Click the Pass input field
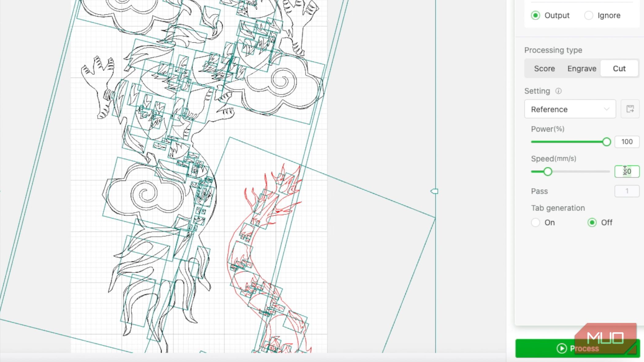The width and height of the screenshot is (644, 362). (627, 191)
